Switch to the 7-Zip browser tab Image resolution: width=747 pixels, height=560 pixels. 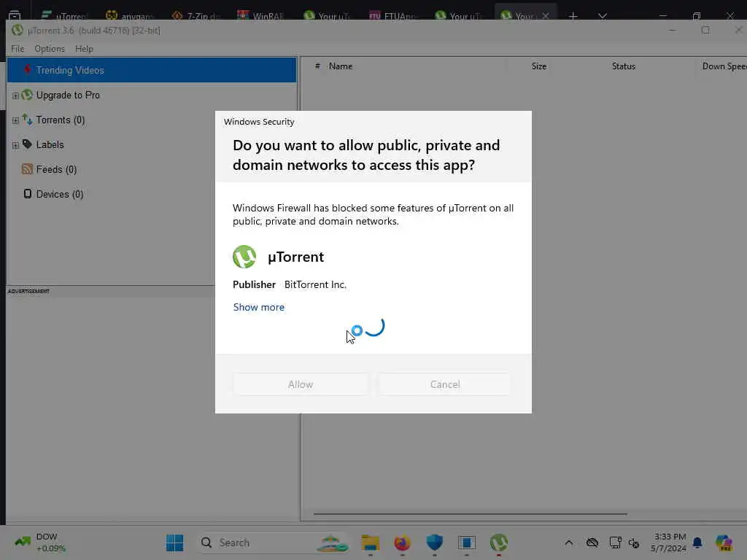[196, 16]
